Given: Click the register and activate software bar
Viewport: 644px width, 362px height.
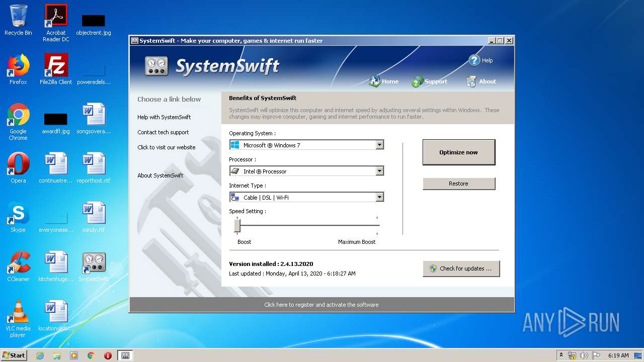Looking at the screenshot, I should (321, 305).
